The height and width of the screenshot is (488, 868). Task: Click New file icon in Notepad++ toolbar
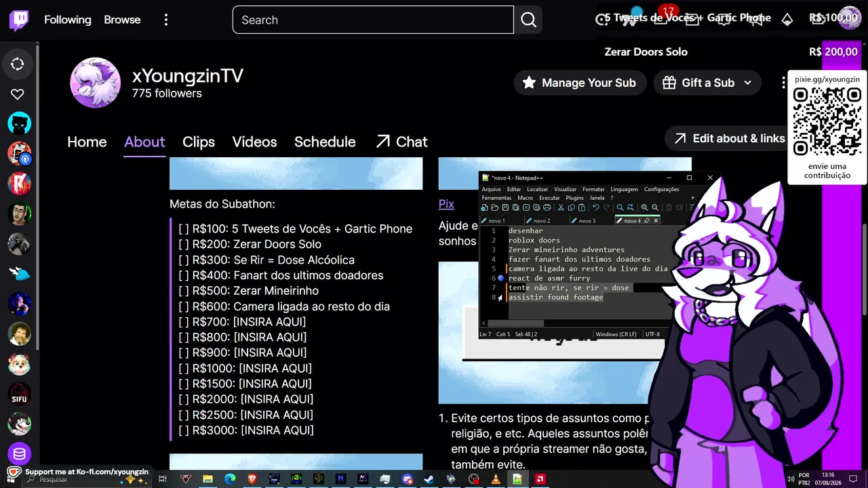click(484, 207)
